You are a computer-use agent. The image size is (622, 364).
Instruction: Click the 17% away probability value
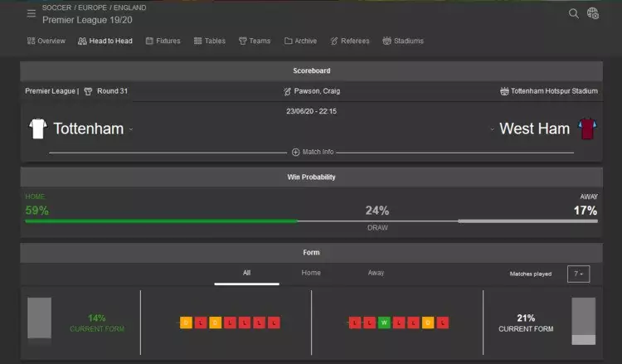click(586, 211)
